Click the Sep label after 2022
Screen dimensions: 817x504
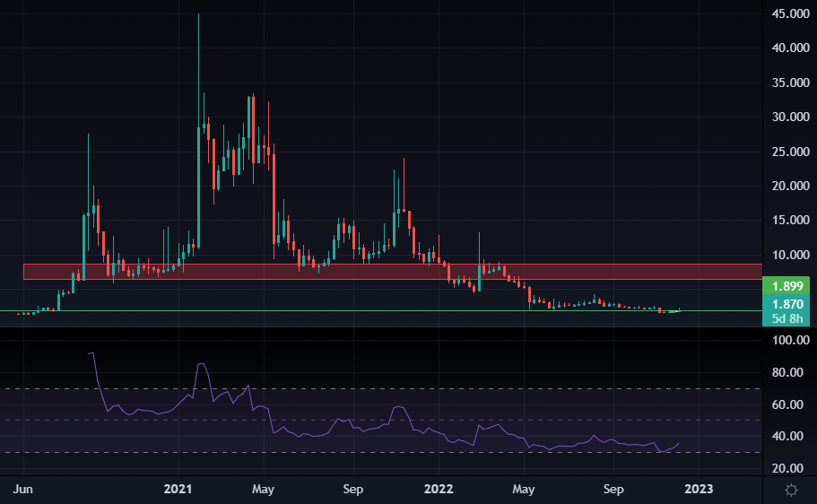pyautogui.click(x=613, y=490)
